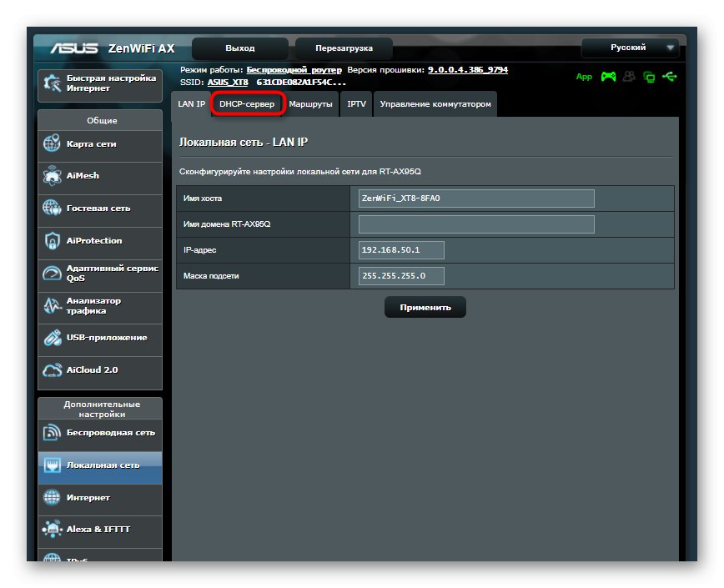Click the Имя хоста input field
The image size is (724, 588).
[476, 198]
